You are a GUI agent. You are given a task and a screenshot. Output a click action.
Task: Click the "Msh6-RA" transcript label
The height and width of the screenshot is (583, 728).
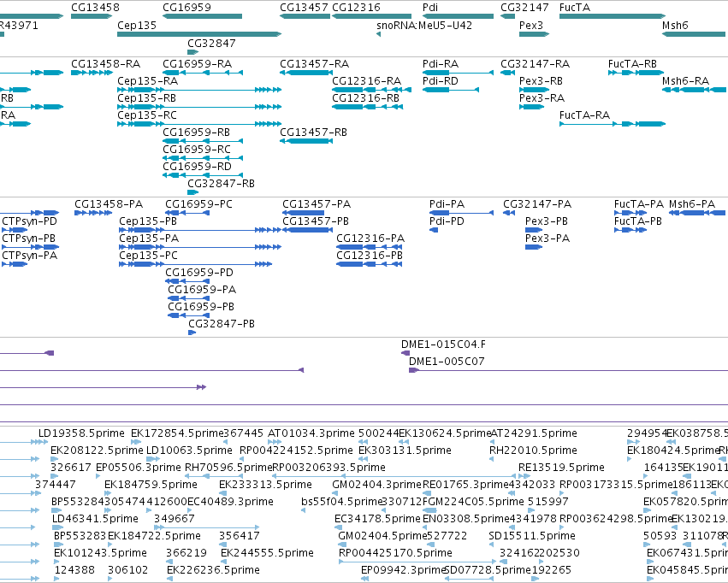click(x=686, y=81)
